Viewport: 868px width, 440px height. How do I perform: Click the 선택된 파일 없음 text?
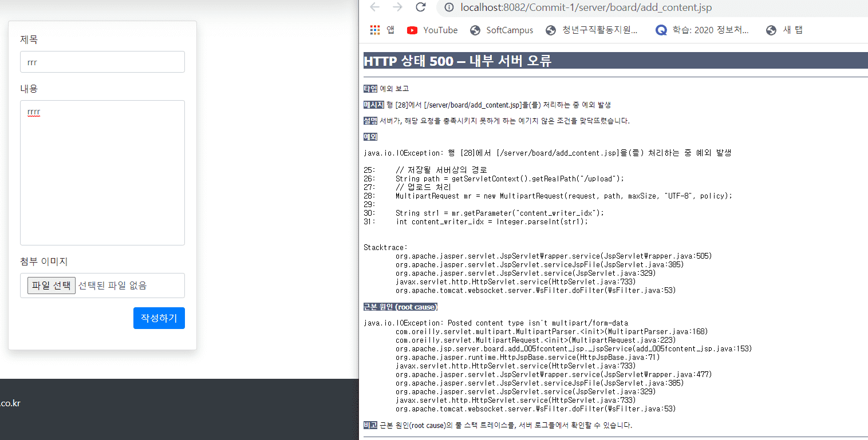point(112,286)
